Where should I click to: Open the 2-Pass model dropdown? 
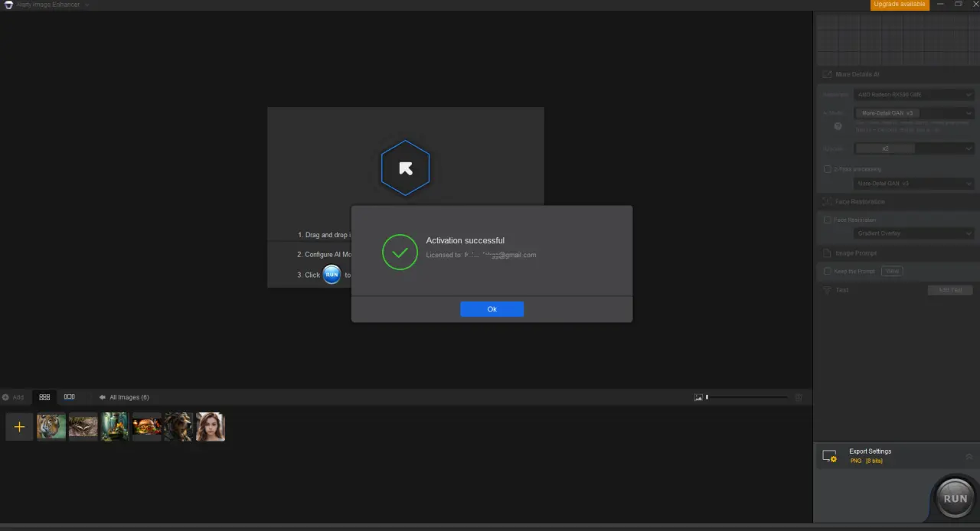[913, 184]
